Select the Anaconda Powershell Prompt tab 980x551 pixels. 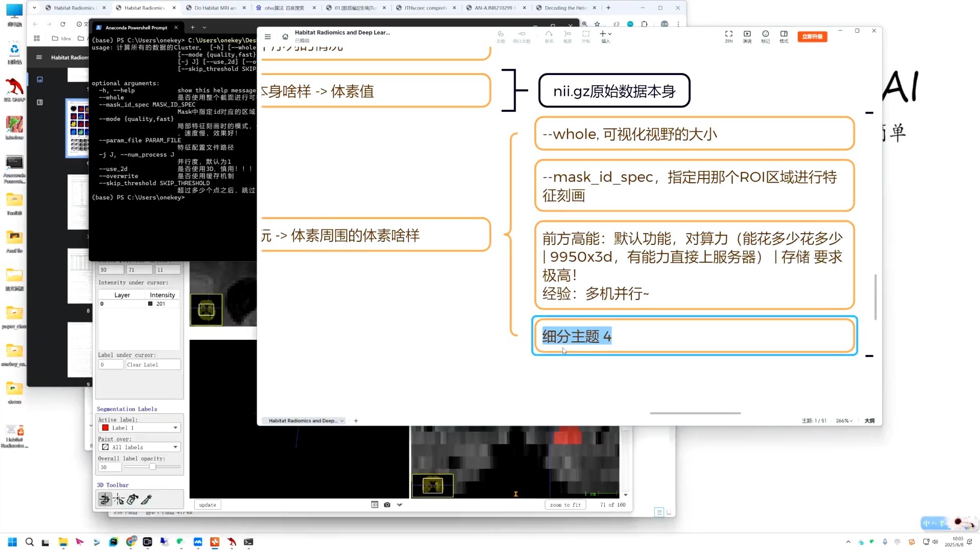[x=136, y=28]
